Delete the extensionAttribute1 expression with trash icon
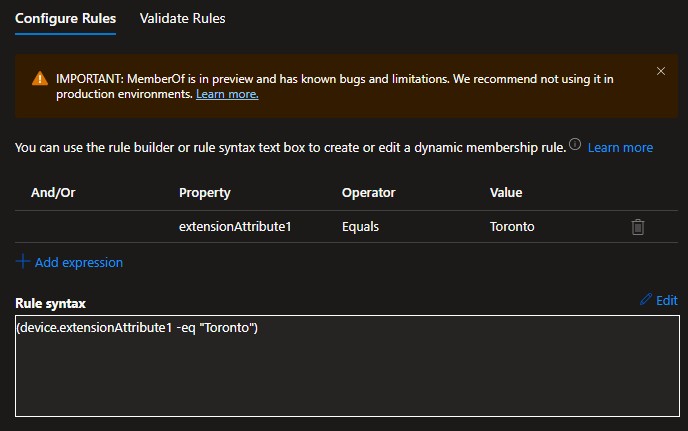 (638, 227)
